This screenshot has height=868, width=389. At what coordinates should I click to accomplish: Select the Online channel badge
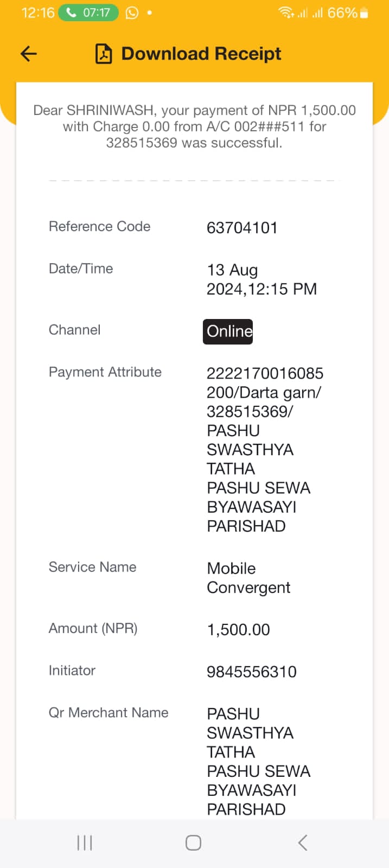click(228, 331)
